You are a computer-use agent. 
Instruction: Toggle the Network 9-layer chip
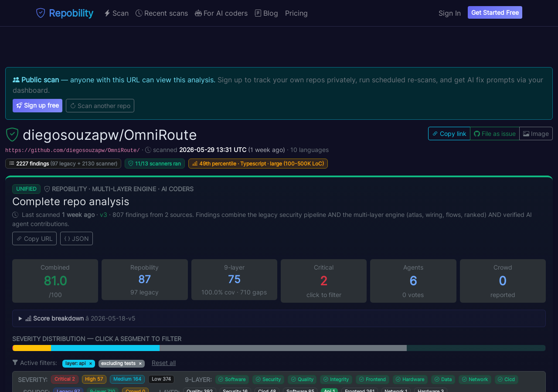(475, 379)
